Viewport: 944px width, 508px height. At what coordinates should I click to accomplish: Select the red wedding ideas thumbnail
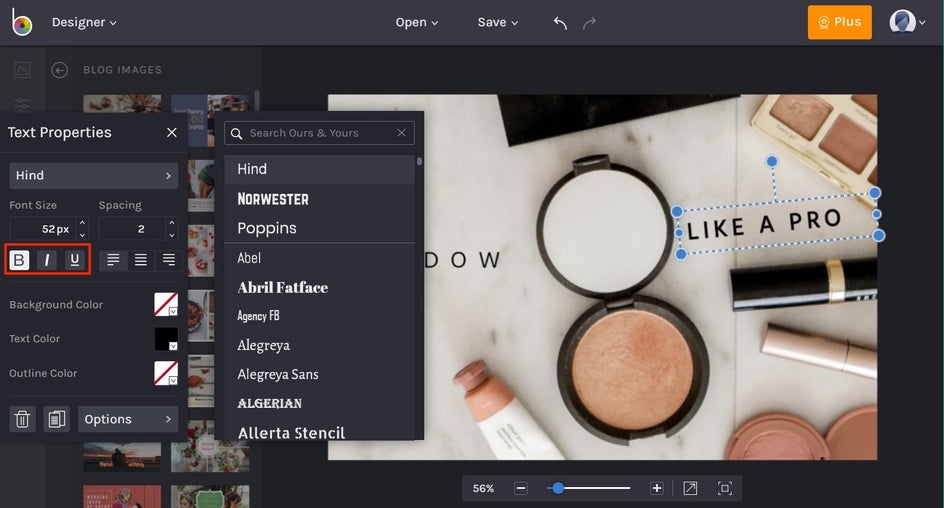pyautogui.click(x=122, y=497)
